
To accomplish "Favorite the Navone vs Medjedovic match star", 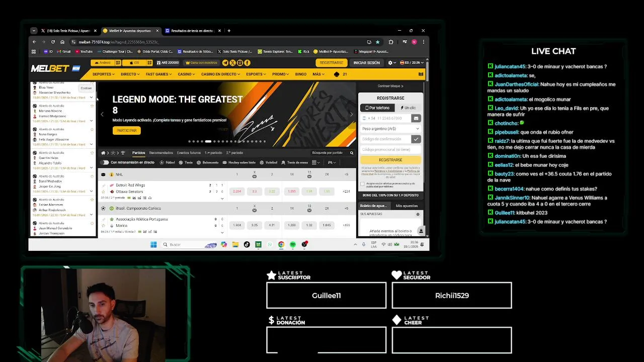I will (92, 106).
